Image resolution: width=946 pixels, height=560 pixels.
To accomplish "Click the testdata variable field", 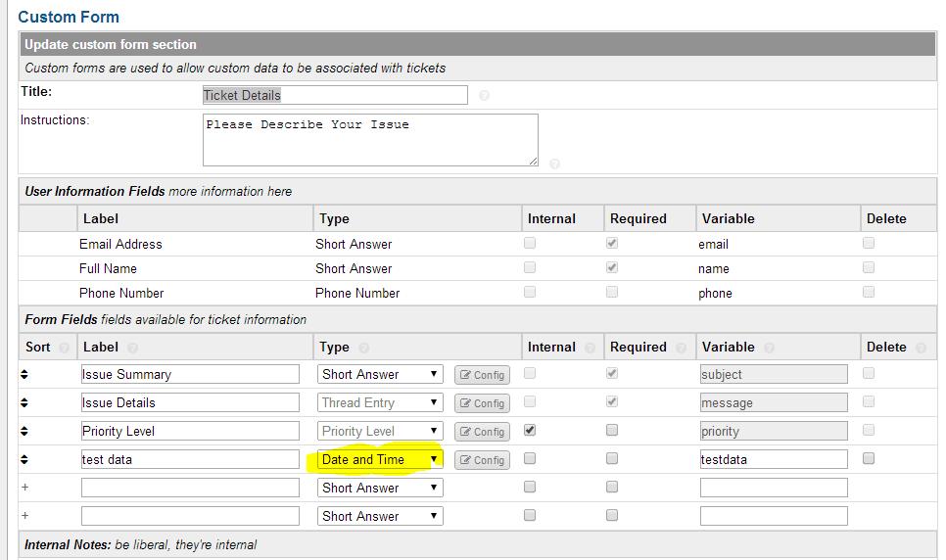I will pos(774,459).
